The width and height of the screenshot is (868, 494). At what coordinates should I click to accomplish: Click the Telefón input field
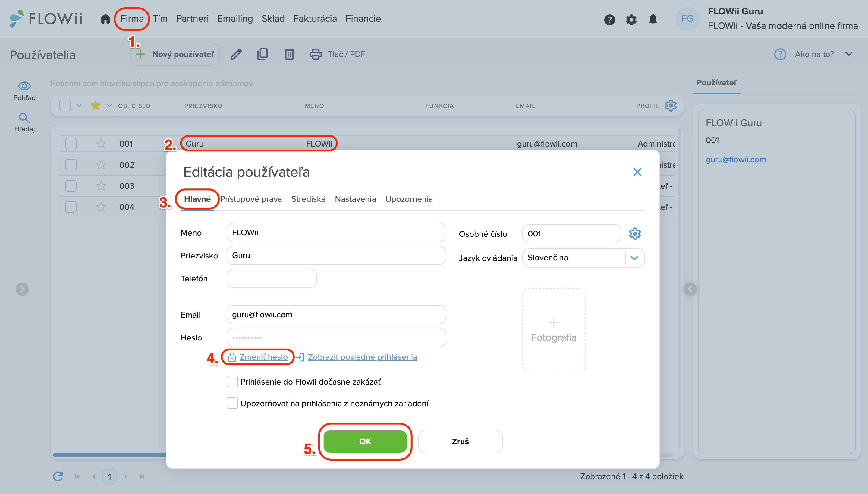(272, 278)
